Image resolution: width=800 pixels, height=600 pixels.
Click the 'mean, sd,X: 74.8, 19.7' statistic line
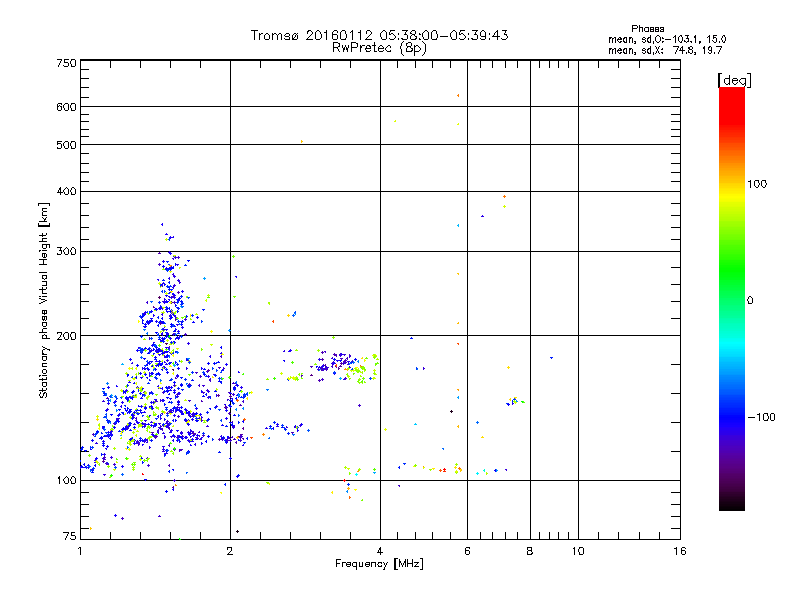click(x=665, y=50)
